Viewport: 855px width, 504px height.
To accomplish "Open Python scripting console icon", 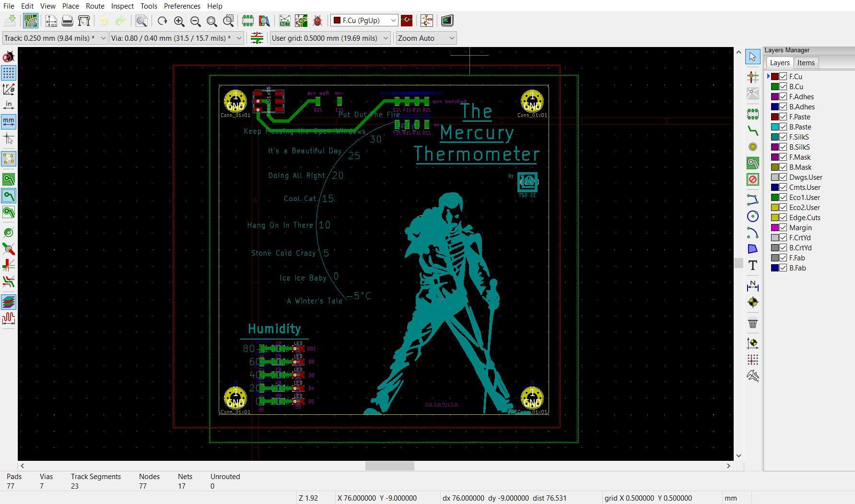I will click(x=447, y=21).
